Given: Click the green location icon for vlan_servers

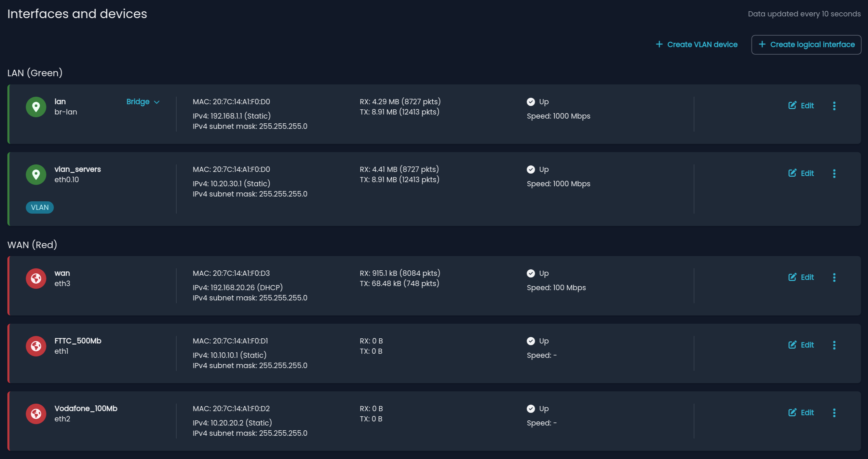Looking at the screenshot, I should pos(36,174).
